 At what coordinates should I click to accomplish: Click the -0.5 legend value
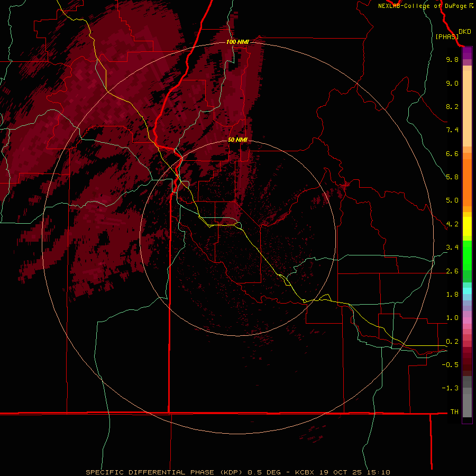tap(450, 365)
